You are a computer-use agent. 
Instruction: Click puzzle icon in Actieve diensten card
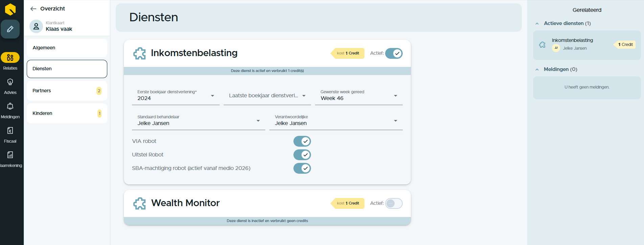(542, 45)
